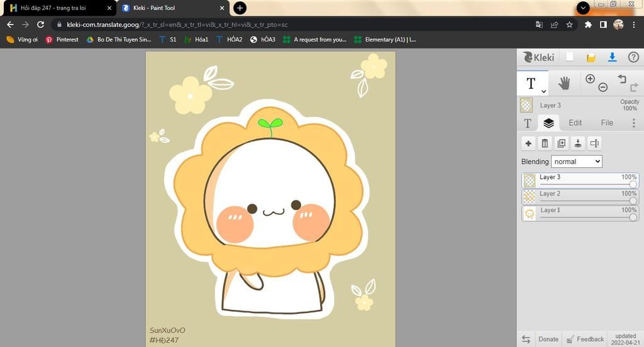The image size is (644, 347).
Task: Open the Kleki help question mark
Action: [633, 57]
